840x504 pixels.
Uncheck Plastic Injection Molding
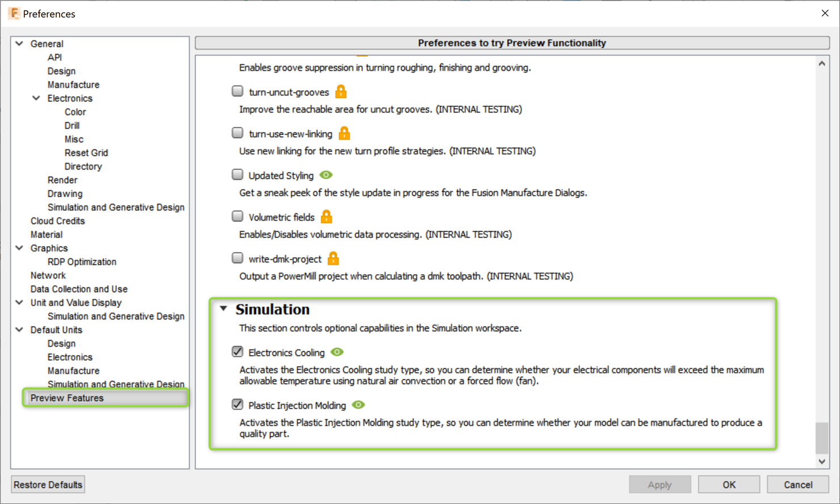(237, 405)
